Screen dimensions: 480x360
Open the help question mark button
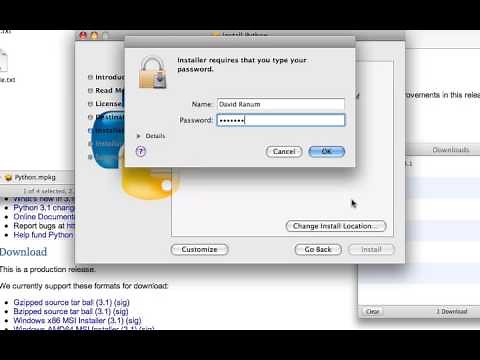[x=141, y=152]
